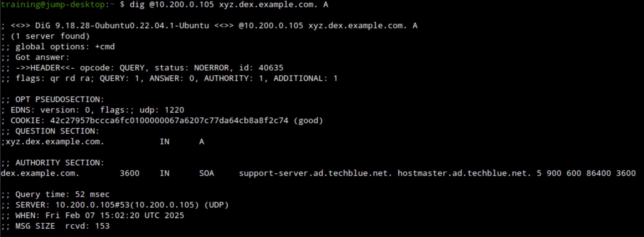Viewport: 644px width, 237px height.
Task: Click the AUTHORITY SECTION heading
Action: (60, 163)
